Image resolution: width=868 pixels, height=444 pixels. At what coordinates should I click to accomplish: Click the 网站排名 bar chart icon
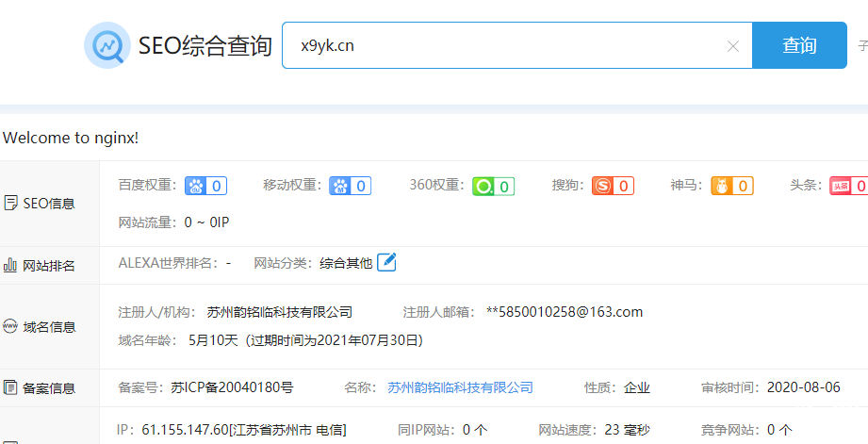[x=10, y=265]
